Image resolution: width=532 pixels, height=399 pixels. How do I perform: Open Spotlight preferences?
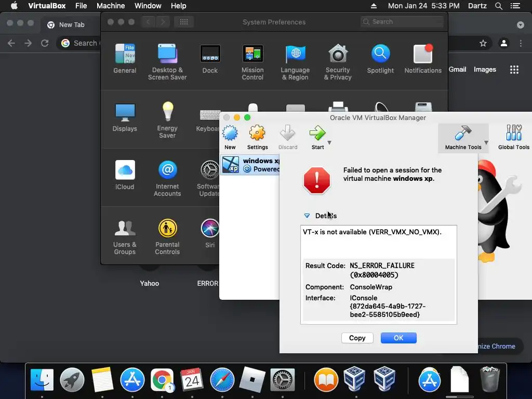point(380,59)
